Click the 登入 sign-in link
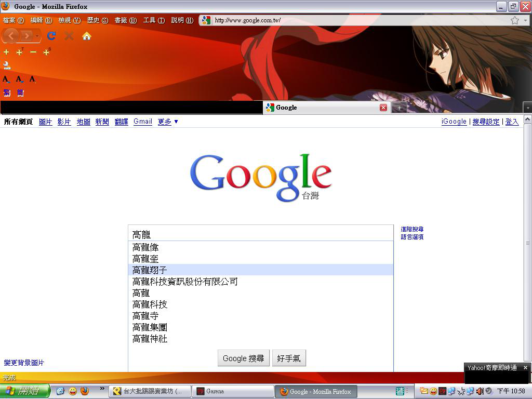Viewport: 532px width, 399px height. (x=512, y=122)
